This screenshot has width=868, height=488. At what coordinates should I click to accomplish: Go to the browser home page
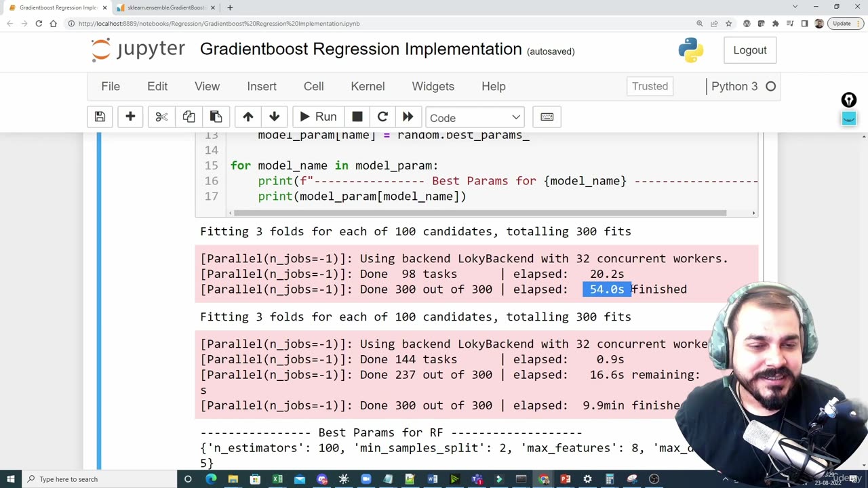pyautogui.click(x=53, y=23)
